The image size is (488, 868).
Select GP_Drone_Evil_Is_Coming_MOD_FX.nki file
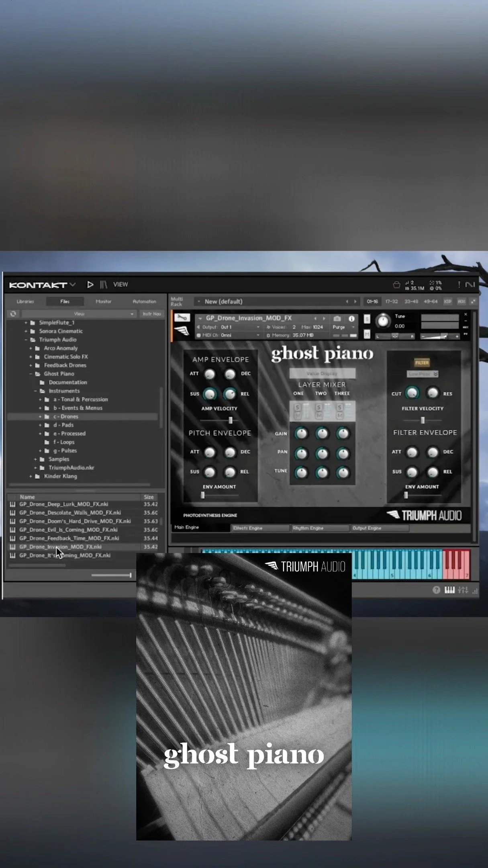(68, 530)
